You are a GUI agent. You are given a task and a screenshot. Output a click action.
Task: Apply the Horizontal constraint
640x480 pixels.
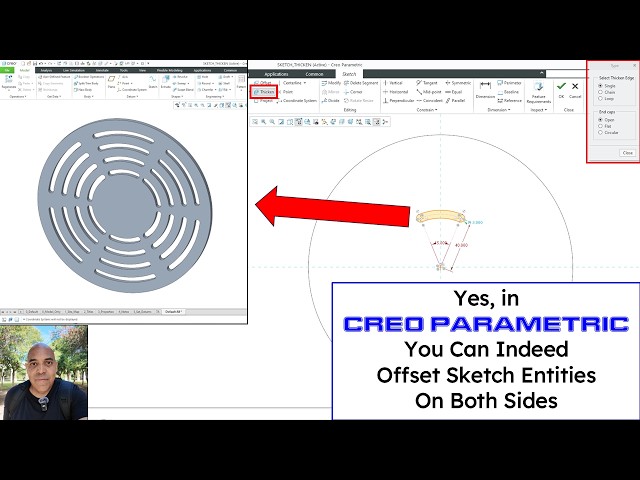396,92
